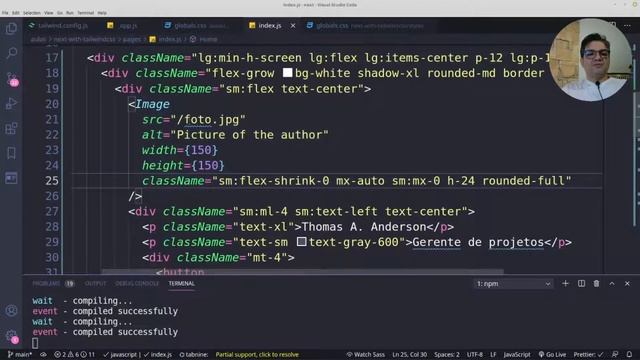
Task: Maximize panel with the chevron-up icon
Action: [x=612, y=284]
